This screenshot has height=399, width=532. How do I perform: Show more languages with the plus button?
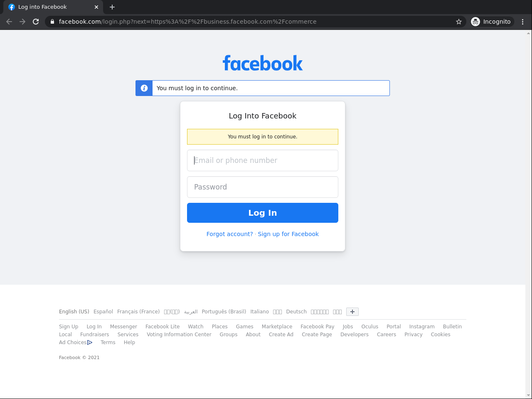(352, 312)
